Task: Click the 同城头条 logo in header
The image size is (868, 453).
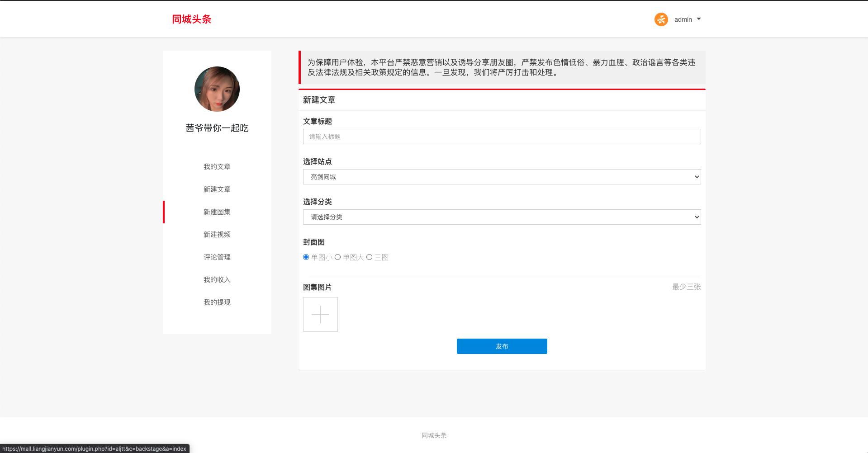Action: 191,19
